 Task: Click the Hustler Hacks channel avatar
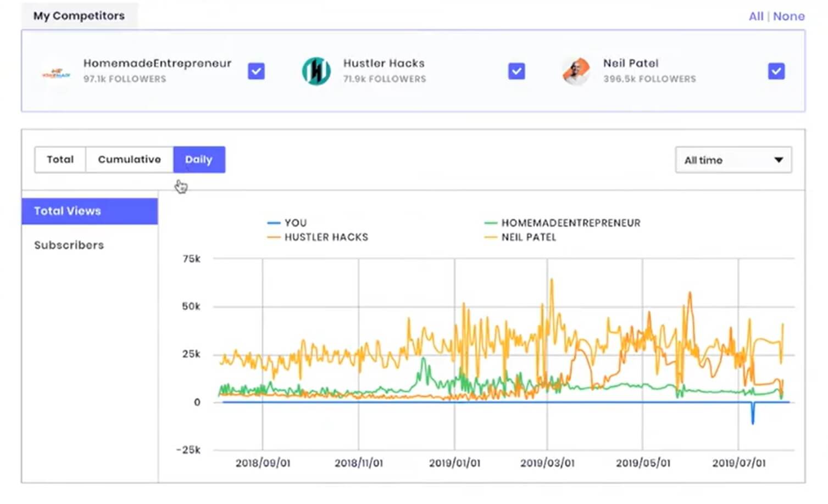point(316,71)
